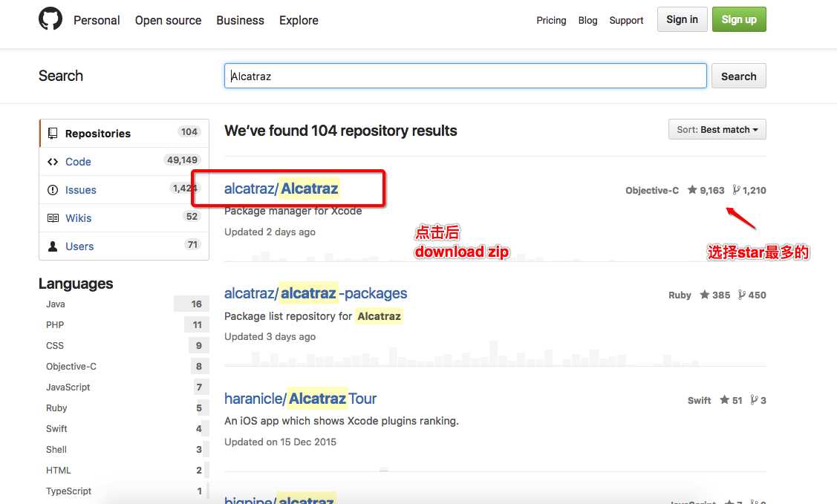Click the Sign in button
The height and width of the screenshot is (504, 837).
tap(683, 19)
